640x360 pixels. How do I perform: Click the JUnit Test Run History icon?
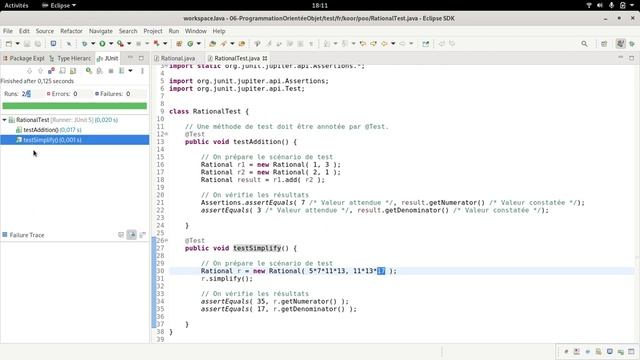[122, 71]
